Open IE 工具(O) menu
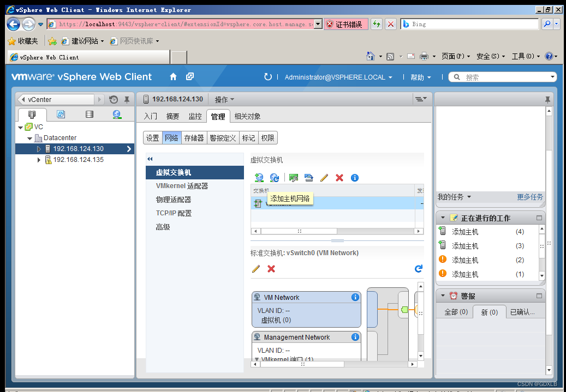Image resolution: width=566 pixels, height=392 pixels. tap(526, 56)
